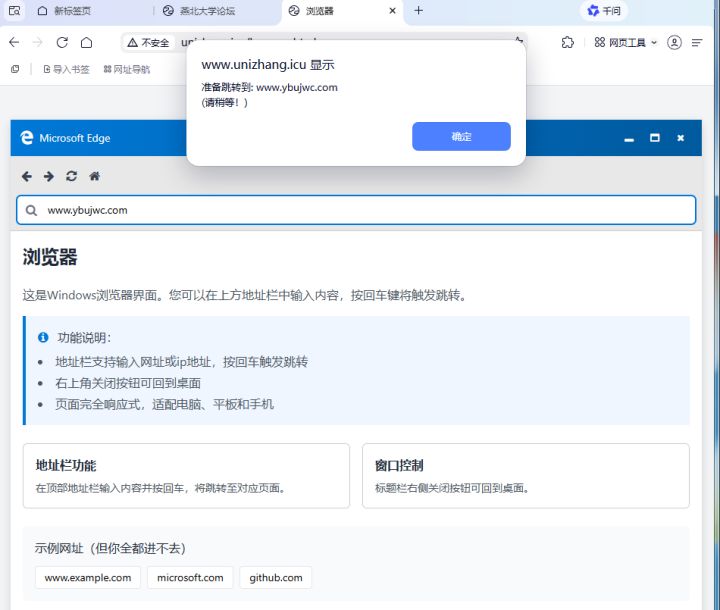Click the 千问 assistant button

[604, 11]
